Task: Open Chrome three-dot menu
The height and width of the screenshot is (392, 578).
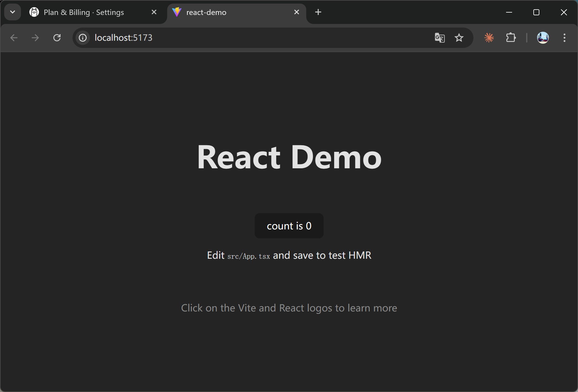Action: click(564, 38)
